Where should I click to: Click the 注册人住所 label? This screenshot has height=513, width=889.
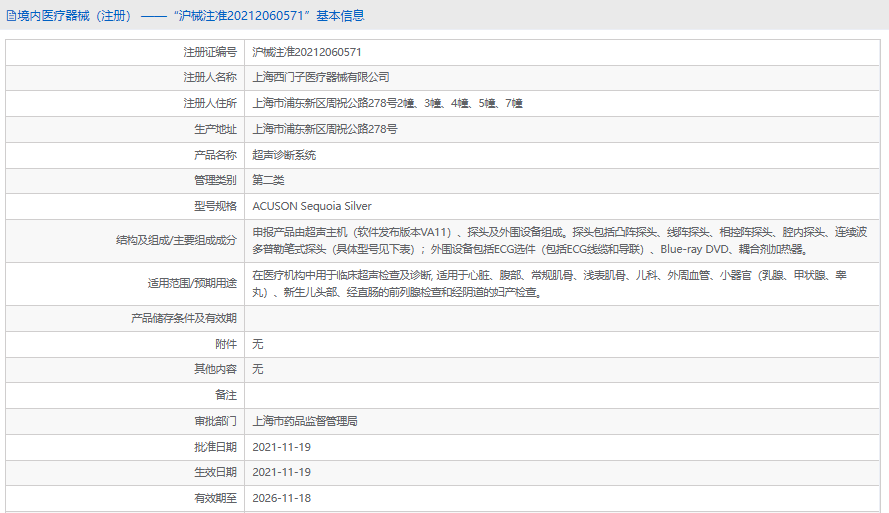(210, 103)
